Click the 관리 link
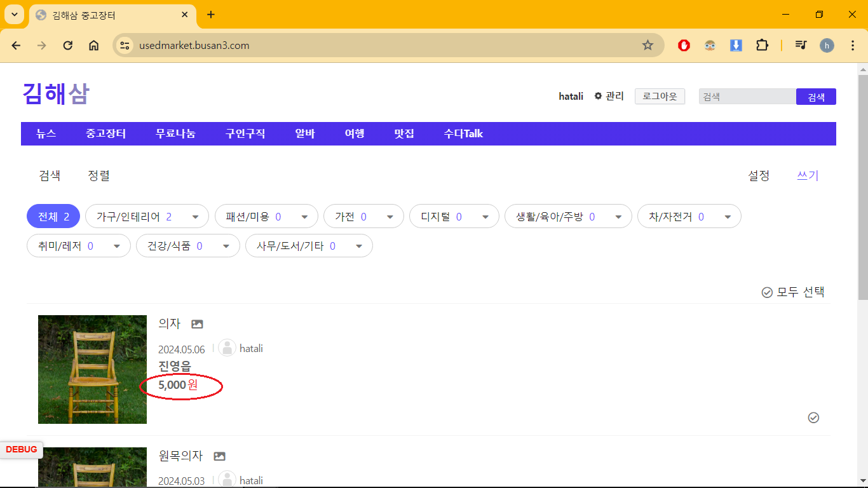Image resolution: width=868 pixels, height=488 pixels. (x=614, y=96)
